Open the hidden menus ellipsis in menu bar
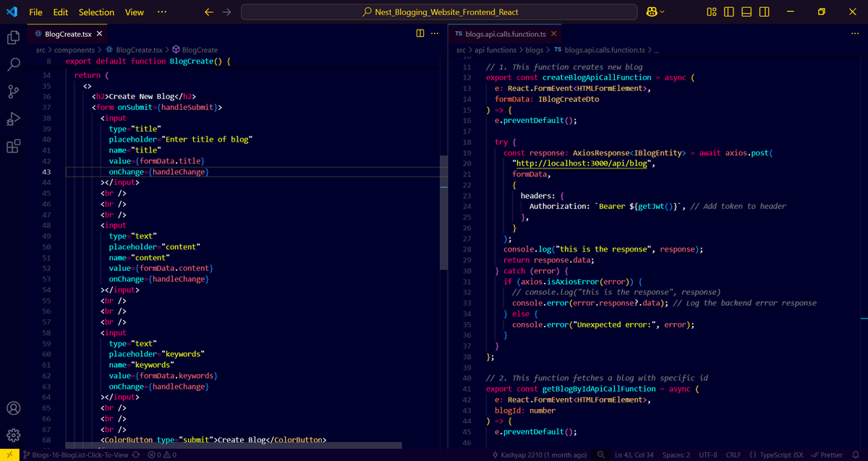868x461 pixels. pos(161,12)
